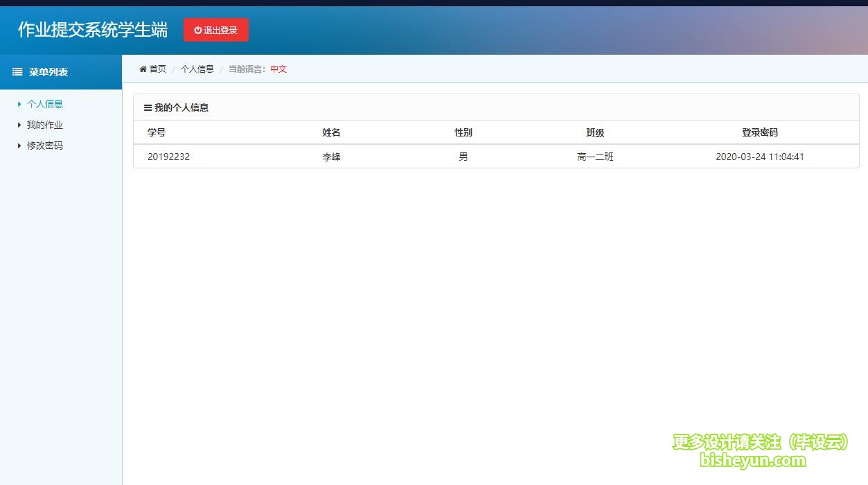The height and width of the screenshot is (485, 868).
Task: Select 个人信息 in the breadcrumb
Action: pos(197,69)
